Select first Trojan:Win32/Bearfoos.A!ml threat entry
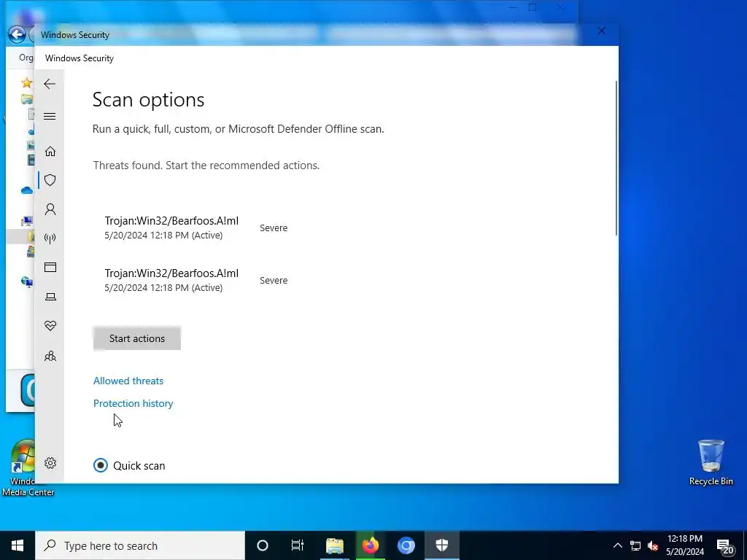Viewport: 747px width, 560px height. point(196,227)
